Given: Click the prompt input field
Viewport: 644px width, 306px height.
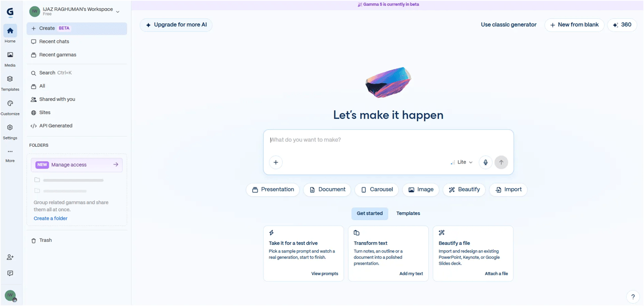Looking at the screenshot, I should [x=389, y=140].
